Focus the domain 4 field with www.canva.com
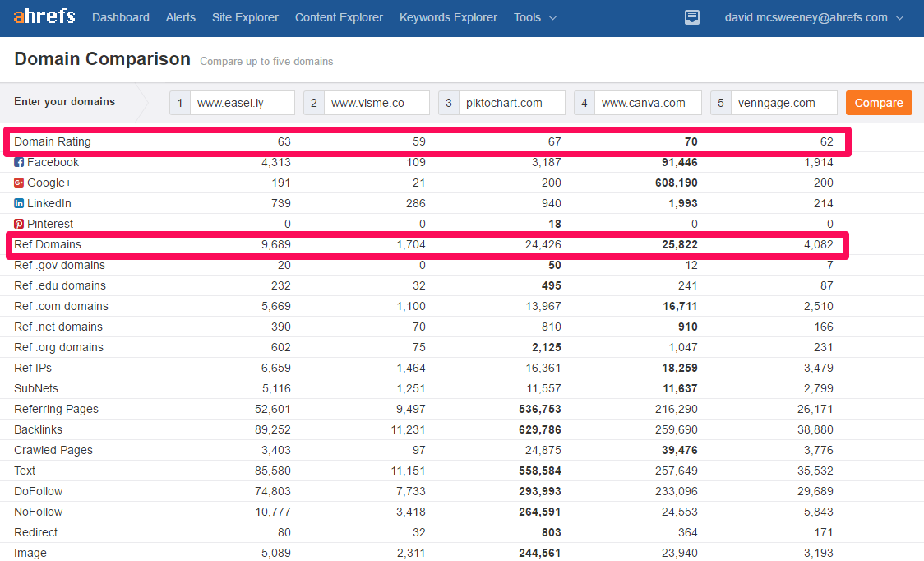The height and width of the screenshot is (561, 924). point(648,103)
